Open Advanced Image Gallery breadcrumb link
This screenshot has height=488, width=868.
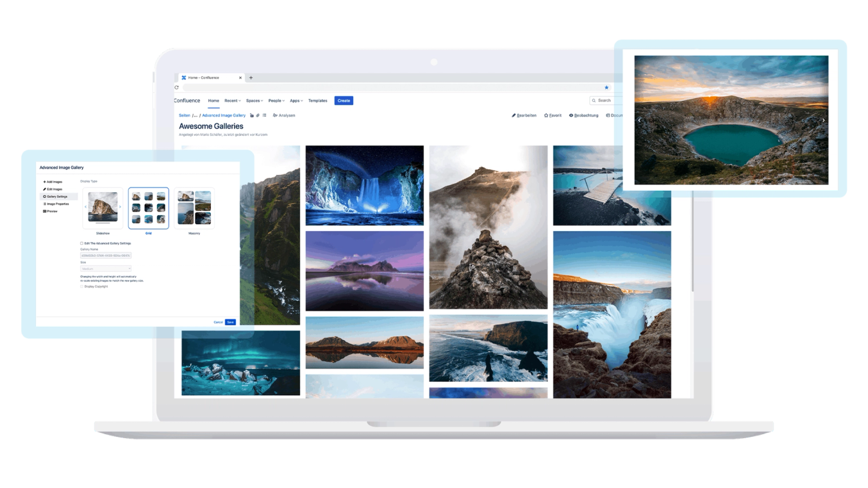[224, 115]
